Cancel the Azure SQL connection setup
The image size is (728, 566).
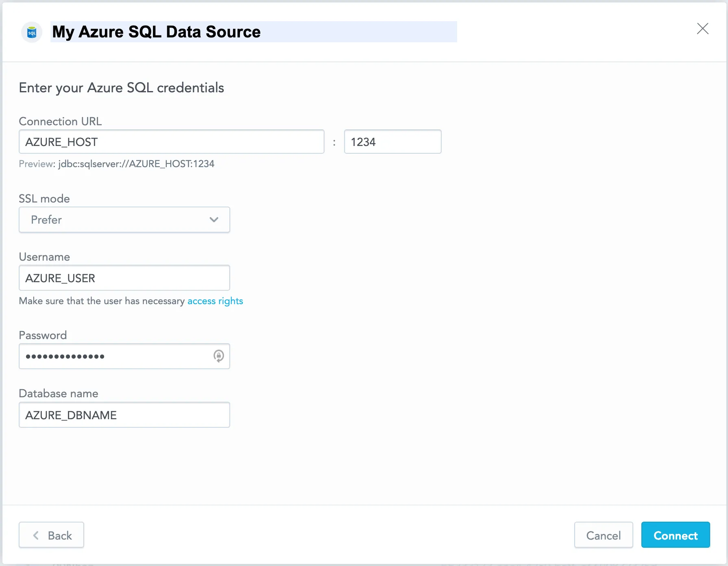[x=603, y=535]
